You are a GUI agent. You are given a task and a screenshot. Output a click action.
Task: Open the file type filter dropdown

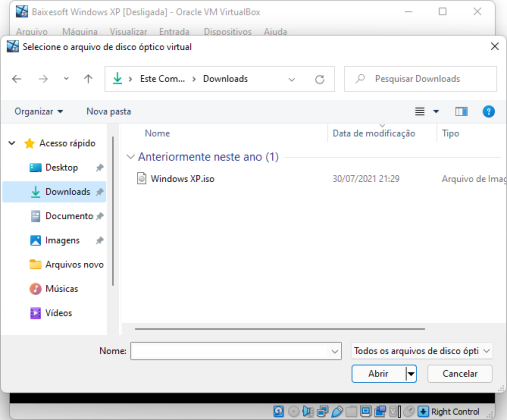(422, 351)
